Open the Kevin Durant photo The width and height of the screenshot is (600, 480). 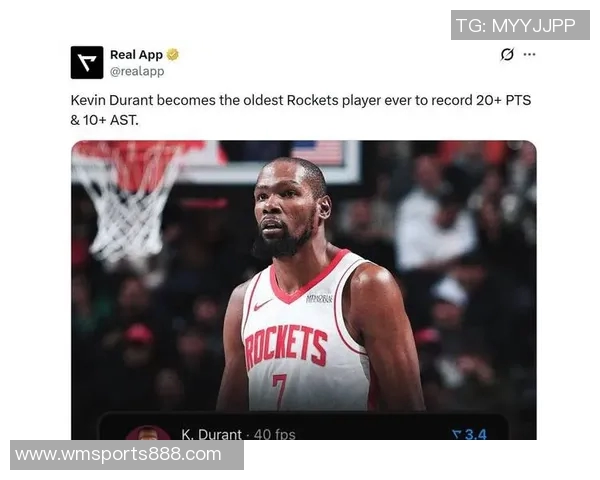point(304,290)
